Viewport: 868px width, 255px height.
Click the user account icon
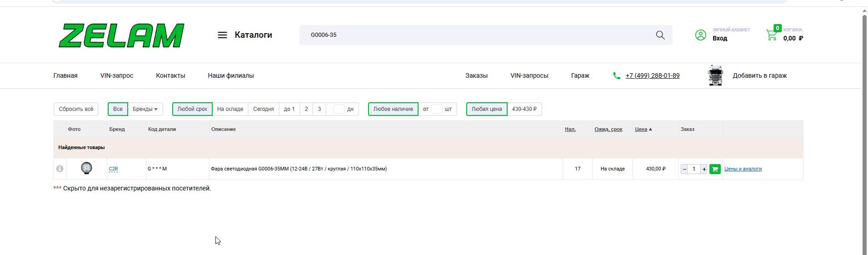point(701,35)
